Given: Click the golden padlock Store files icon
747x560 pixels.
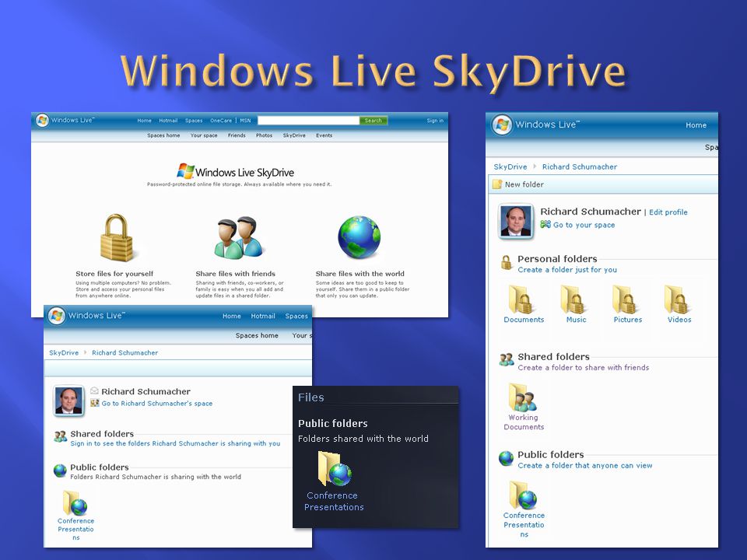Looking at the screenshot, I should [116, 238].
